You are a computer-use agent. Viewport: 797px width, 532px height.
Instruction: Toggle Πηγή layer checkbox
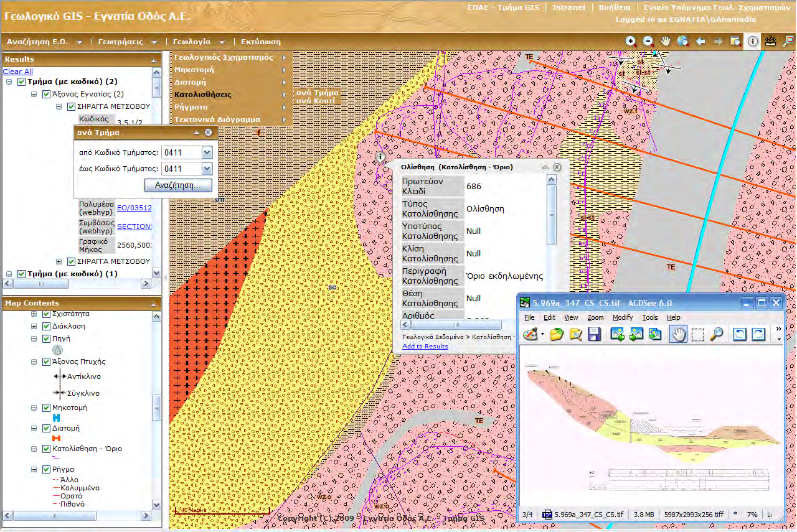point(46,339)
